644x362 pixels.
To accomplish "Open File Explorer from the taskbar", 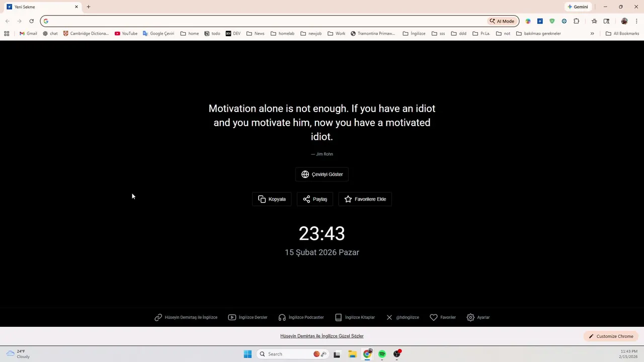I will point(352,354).
